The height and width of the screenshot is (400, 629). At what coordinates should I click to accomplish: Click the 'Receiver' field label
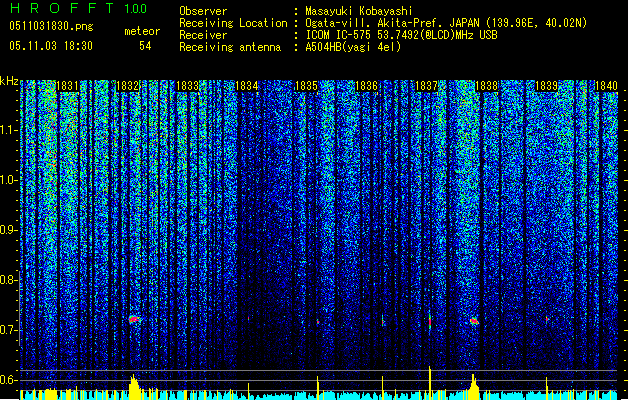point(203,35)
